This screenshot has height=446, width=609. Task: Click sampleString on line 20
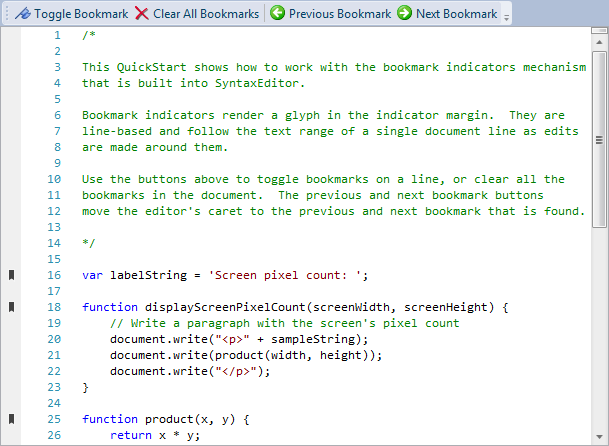pos(313,339)
